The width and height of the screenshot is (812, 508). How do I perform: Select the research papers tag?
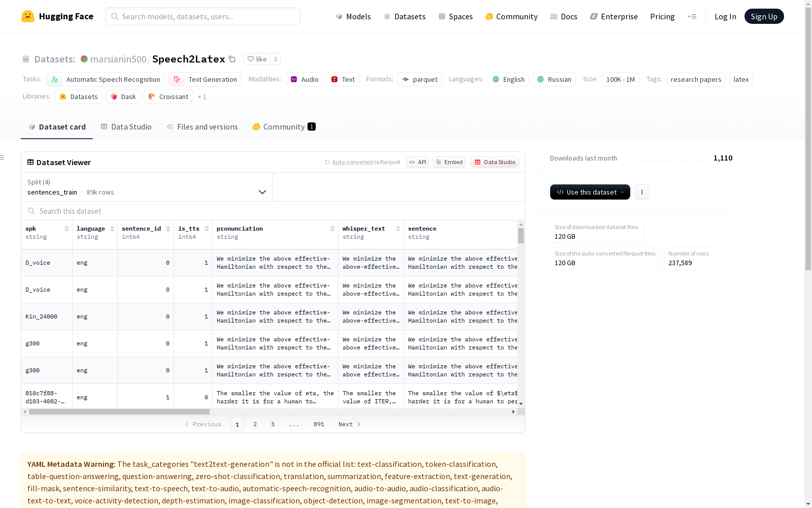pos(696,79)
